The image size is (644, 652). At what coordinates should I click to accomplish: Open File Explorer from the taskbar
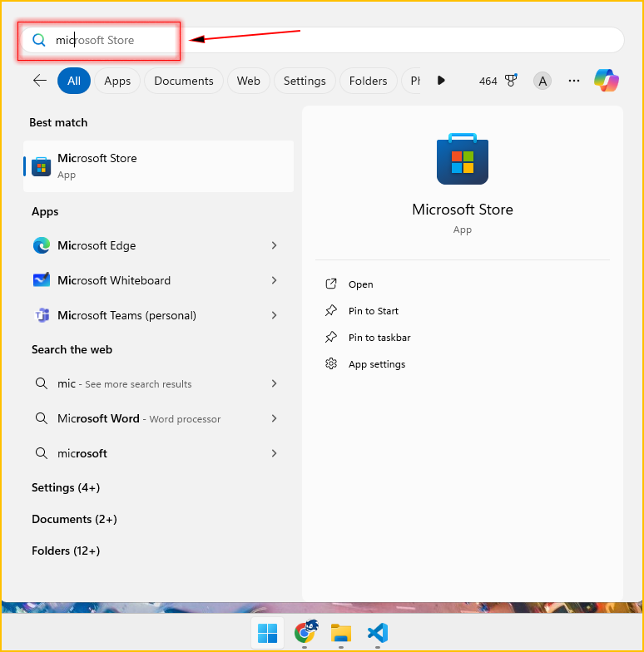pos(340,633)
